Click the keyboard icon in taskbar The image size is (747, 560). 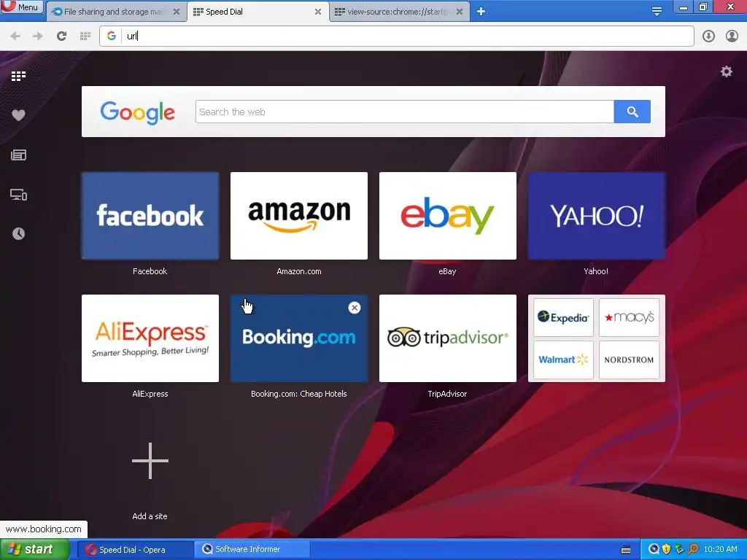626,550
